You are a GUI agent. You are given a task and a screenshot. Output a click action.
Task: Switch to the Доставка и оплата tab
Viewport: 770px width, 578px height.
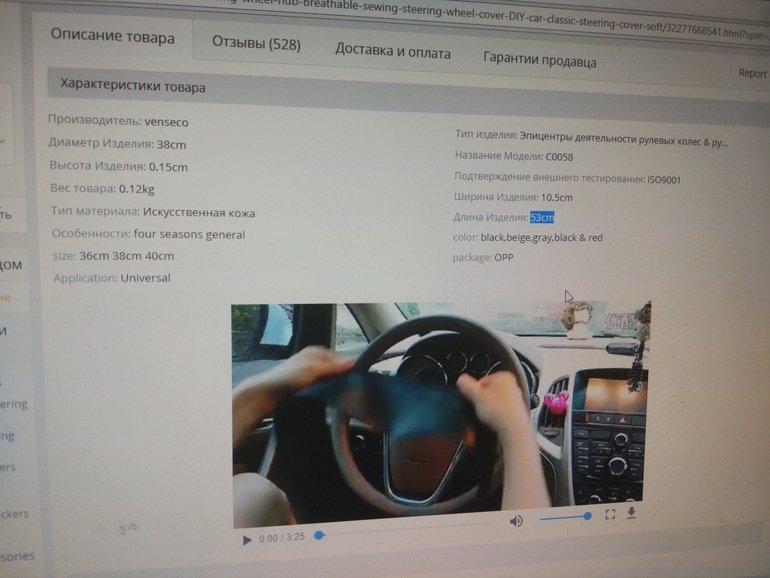[392, 50]
